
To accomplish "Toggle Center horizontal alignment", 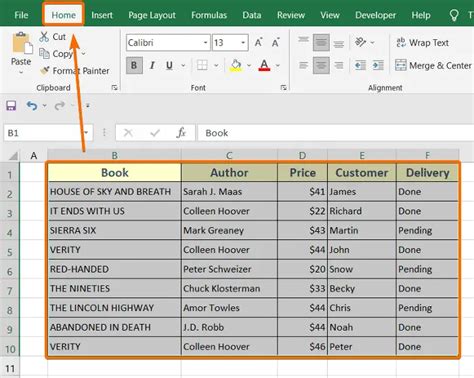I will point(321,65).
